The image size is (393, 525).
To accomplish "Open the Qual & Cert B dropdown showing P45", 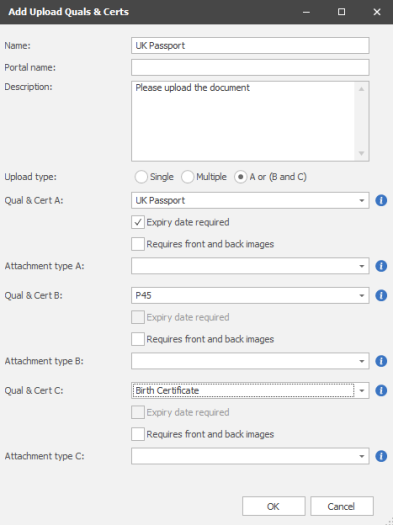I will pyautogui.click(x=362, y=295).
